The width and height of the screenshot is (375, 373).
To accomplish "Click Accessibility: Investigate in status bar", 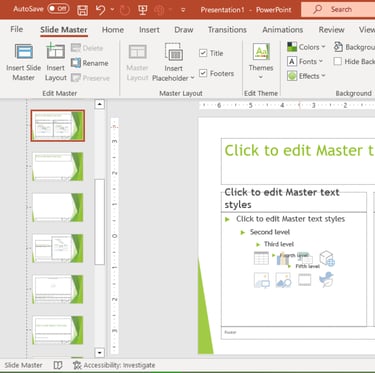I will click(x=114, y=365).
